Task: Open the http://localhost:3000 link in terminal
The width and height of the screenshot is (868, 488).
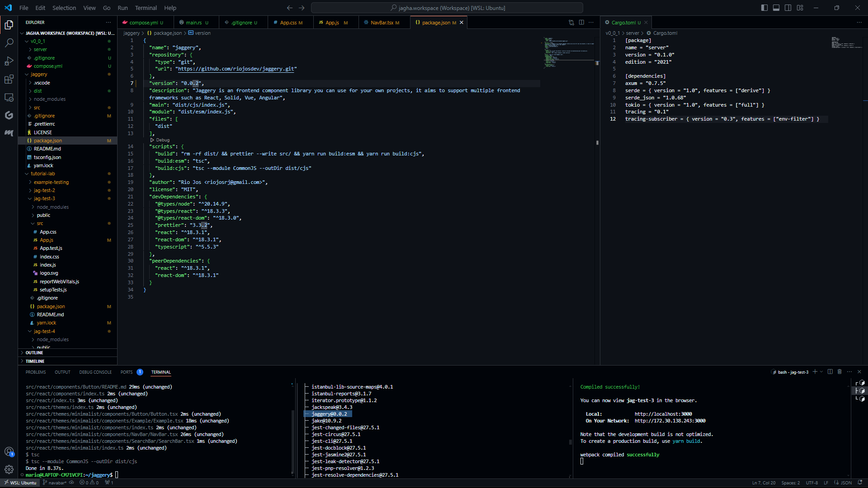Action: [663, 414]
